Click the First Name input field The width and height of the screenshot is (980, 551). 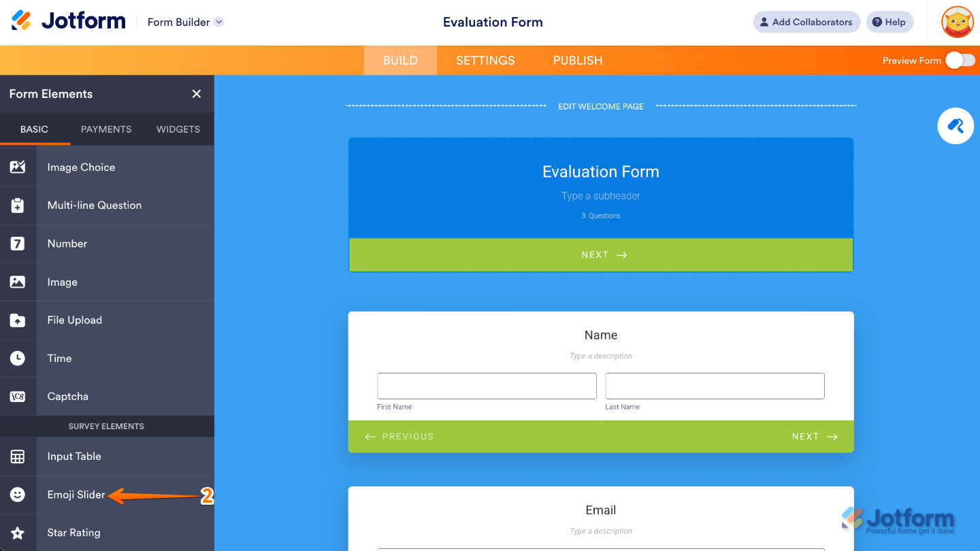tap(486, 386)
